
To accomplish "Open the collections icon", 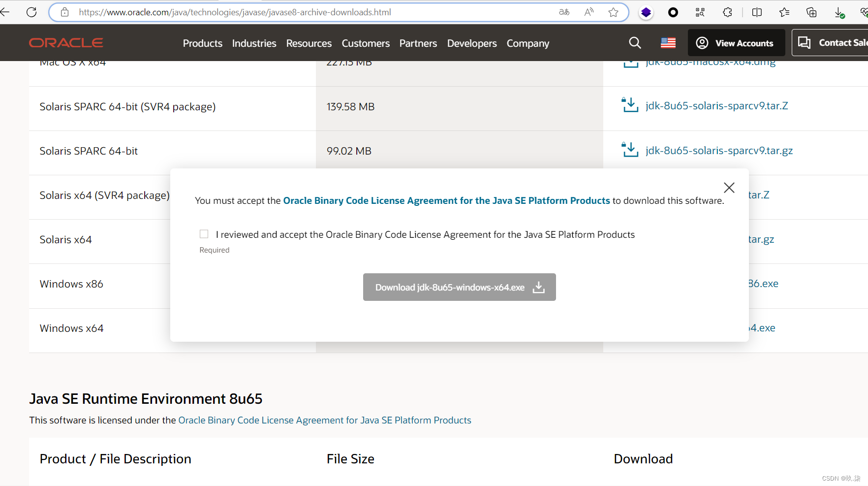I will pyautogui.click(x=811, y=12).
